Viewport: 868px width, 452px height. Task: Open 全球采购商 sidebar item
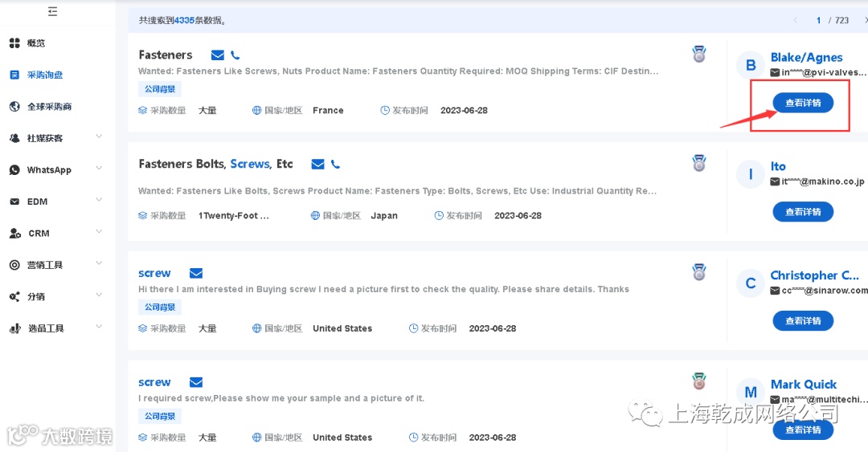pos(49,106)
